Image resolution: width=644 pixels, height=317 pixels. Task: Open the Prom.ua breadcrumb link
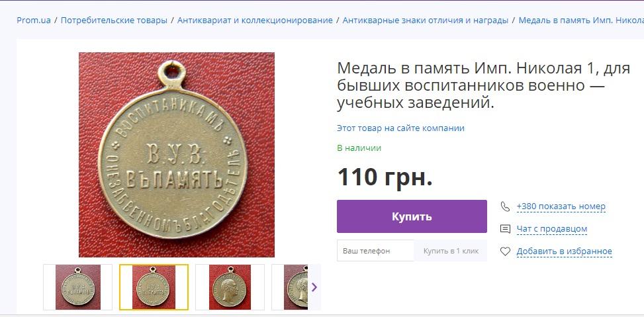[34, 20]
